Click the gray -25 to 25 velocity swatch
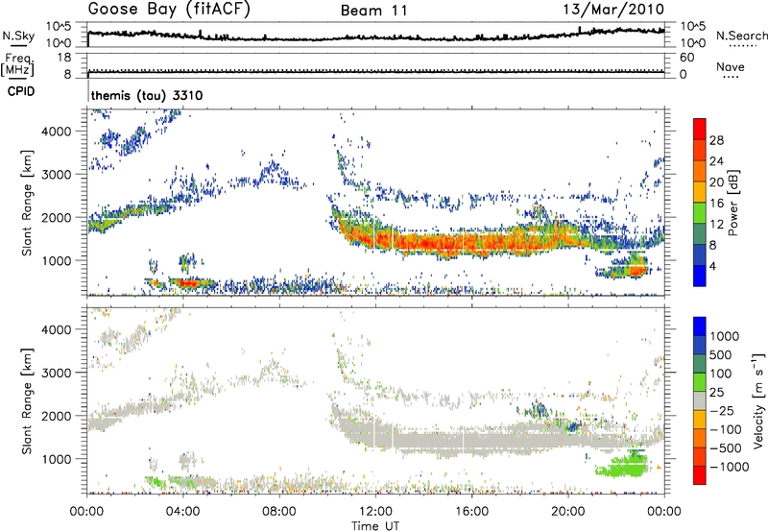The image size is (768, 532). click(700, 401)
